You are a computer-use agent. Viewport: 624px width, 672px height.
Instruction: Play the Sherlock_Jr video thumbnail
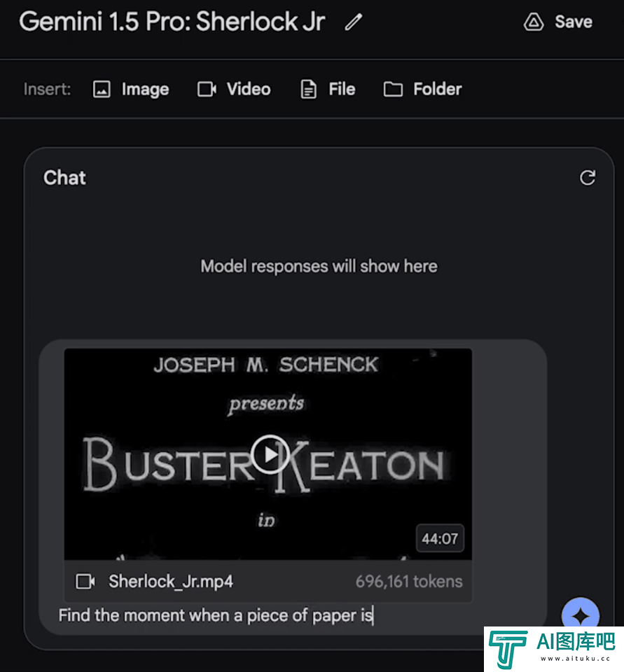point(270,454)
